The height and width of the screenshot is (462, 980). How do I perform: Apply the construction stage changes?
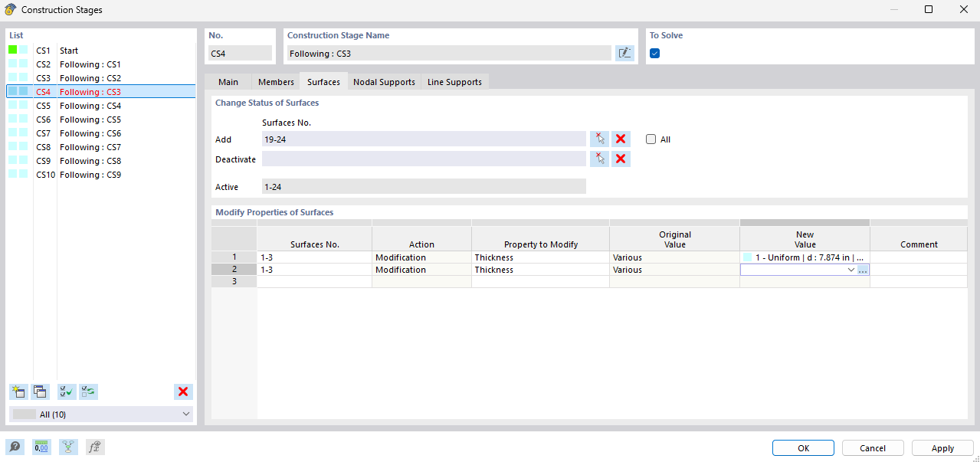point(941,447)
